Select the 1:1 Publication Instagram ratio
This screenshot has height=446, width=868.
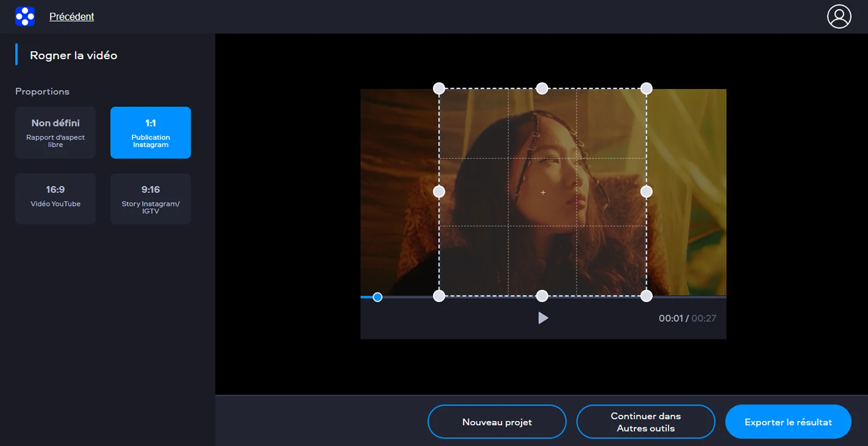(150, 133)
